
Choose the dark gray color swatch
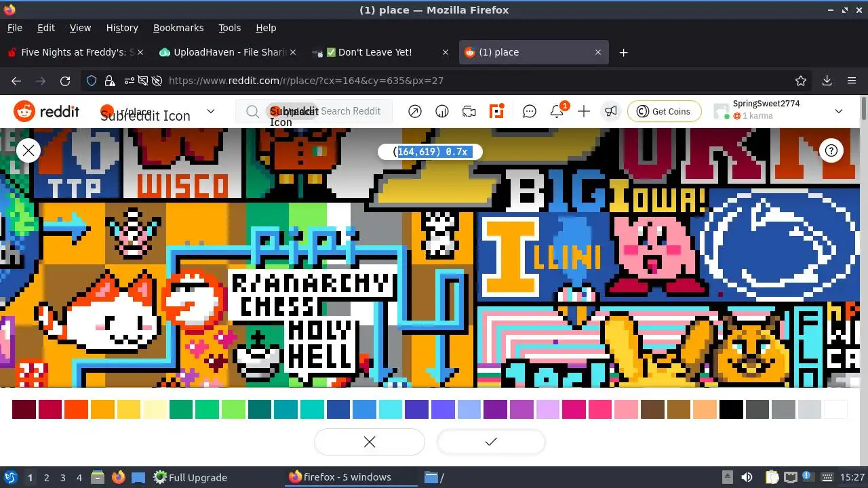coord(757,409)
